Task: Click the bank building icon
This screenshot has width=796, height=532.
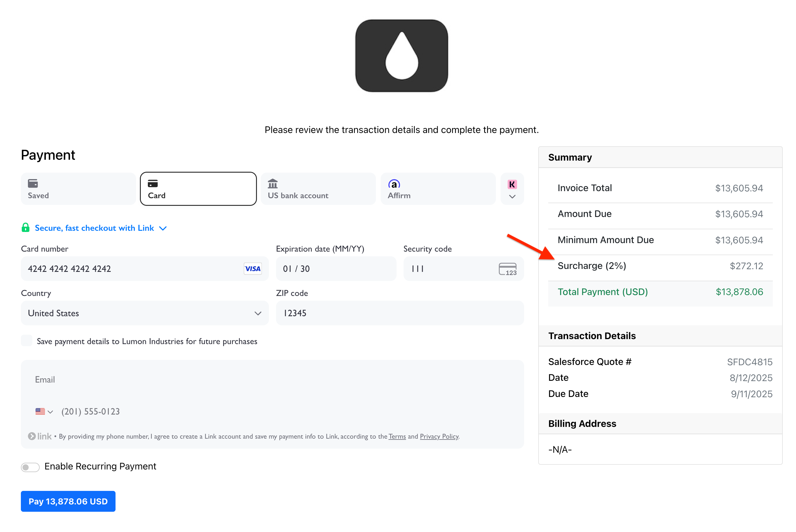Action: 273,184
